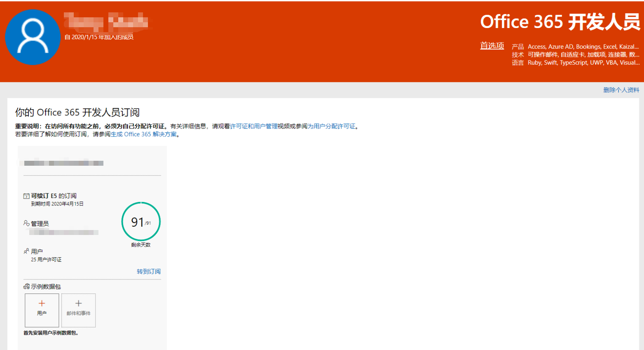This screenshot has height=350, width=644.
Task: Click the 技术 list starting with 可操作邮件
Action: click(583, 54)
